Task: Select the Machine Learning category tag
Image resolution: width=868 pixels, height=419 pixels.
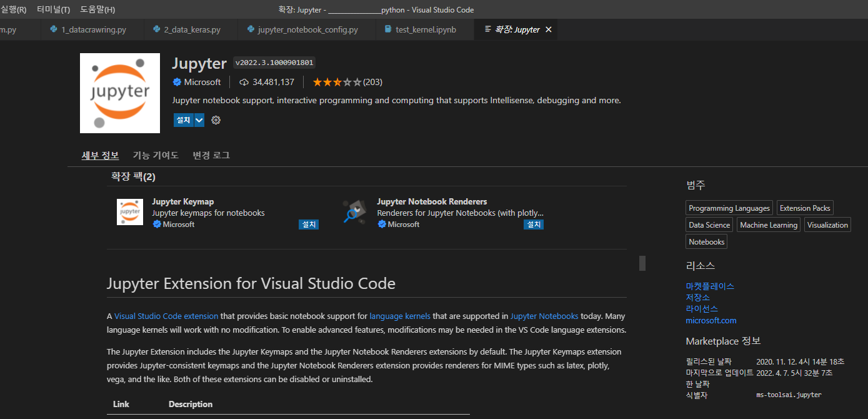Action: click(769, 225)
